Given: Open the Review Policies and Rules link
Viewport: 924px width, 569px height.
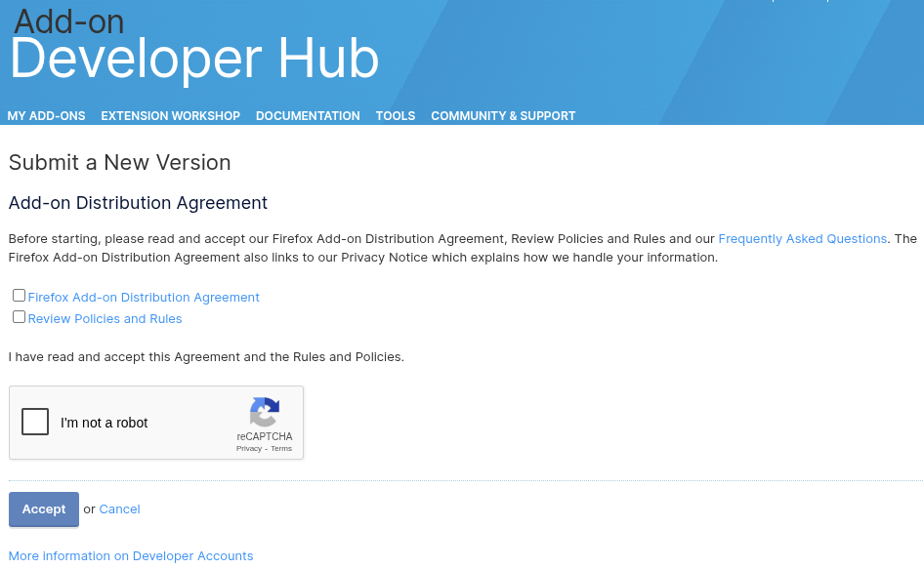Looking at the screenshot, I should (105, 319).
